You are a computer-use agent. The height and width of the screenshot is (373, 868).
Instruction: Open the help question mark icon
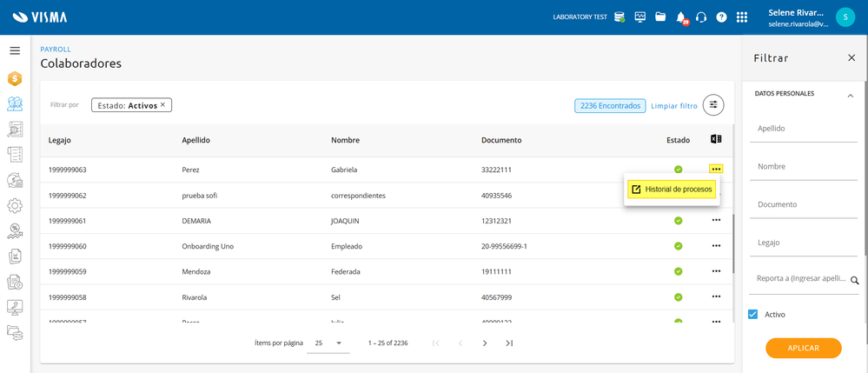[x=721, y=17]
